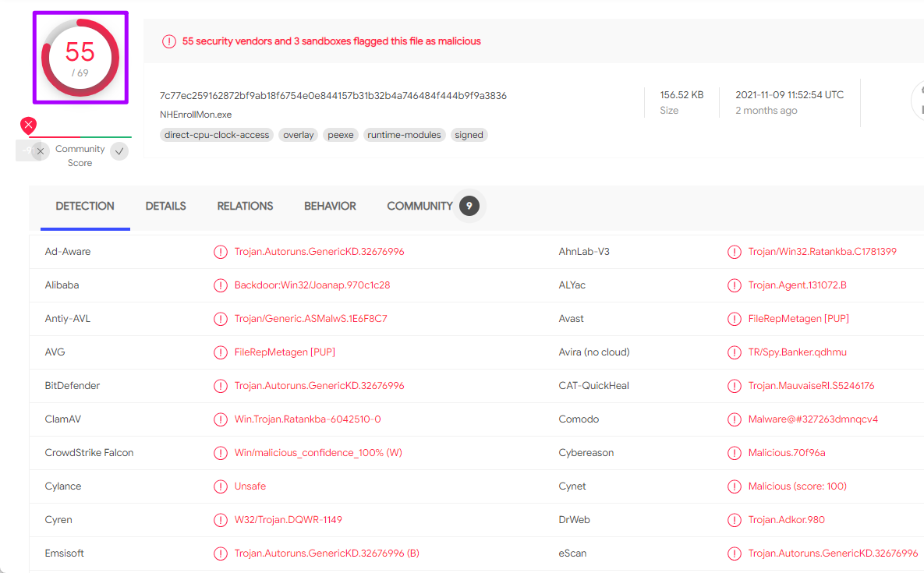Click the Win.Trojan.Ratankba-6042510-0 result

click(x=307, y=419)
